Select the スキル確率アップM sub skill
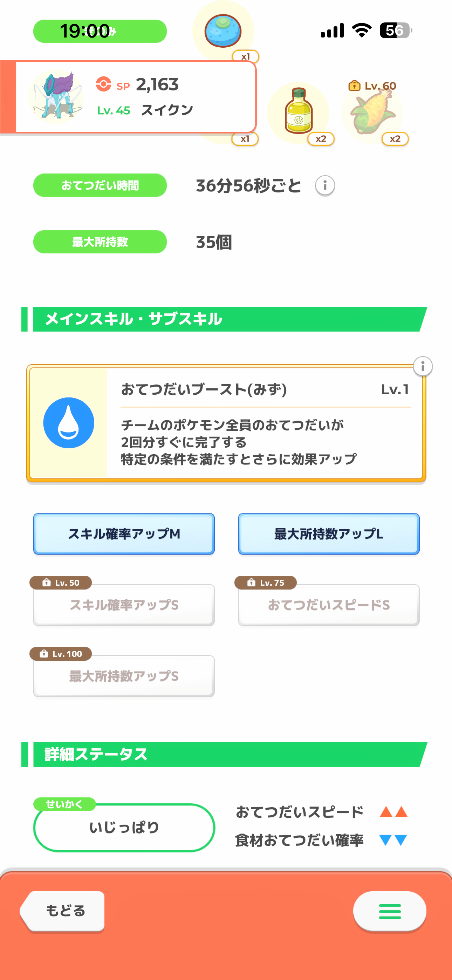The width and height of the screenshot is (452, 980). [x=124, y=534]
